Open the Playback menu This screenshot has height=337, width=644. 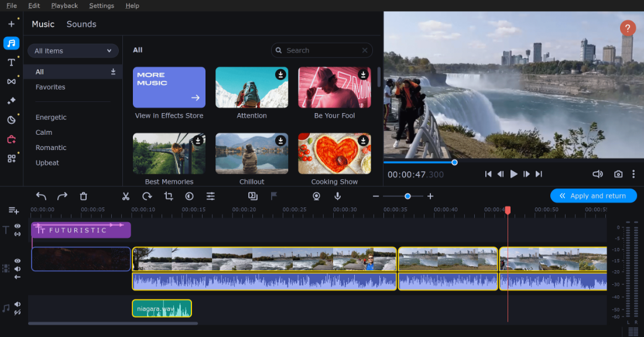[x=64, y=6]
